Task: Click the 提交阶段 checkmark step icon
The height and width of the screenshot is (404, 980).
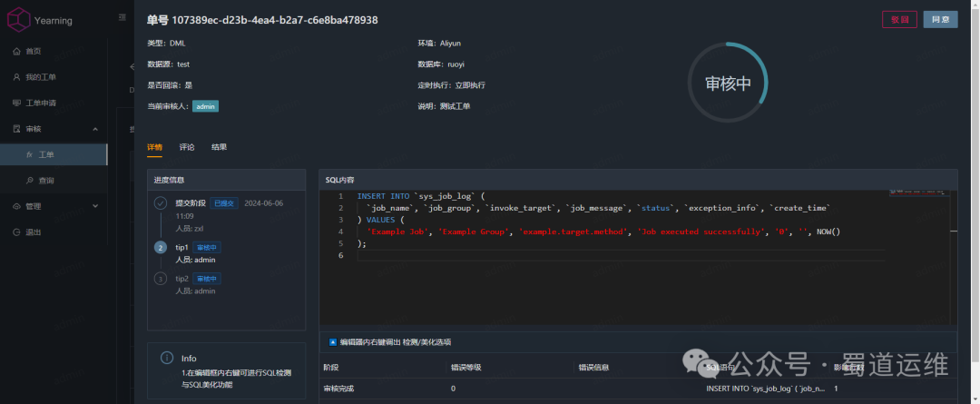Action: [161, 202]
